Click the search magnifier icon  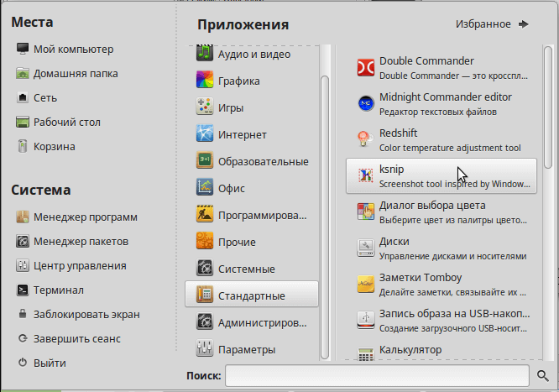542,375
